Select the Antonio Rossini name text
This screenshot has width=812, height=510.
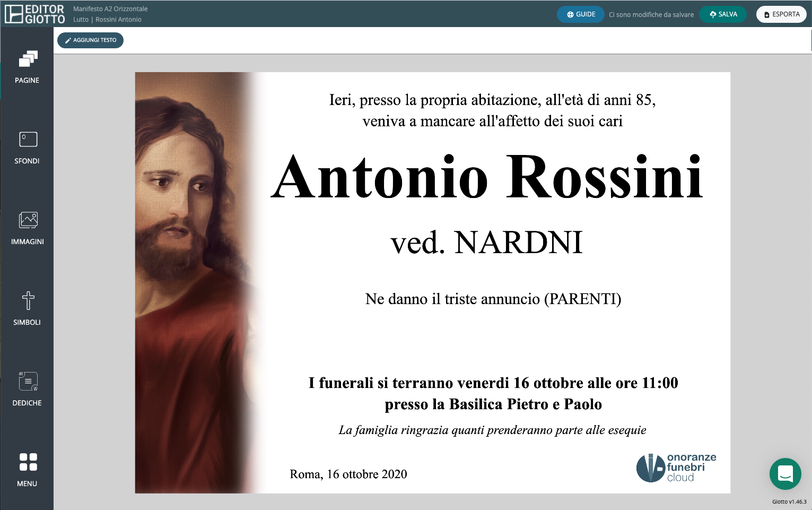(x=487, y=177)
